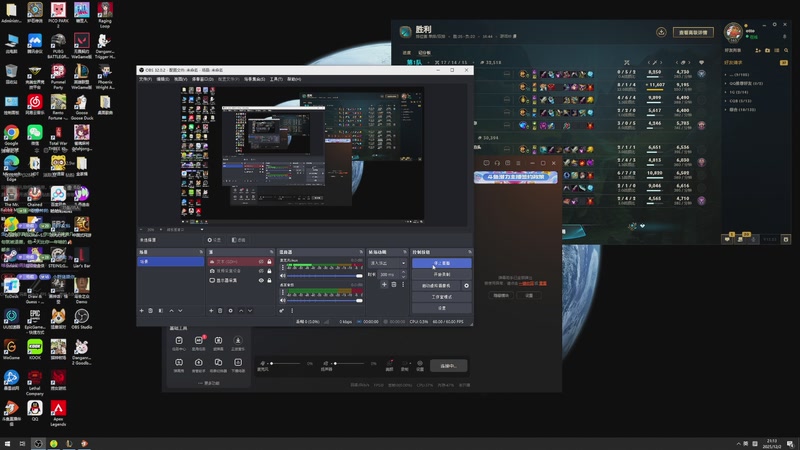Adjust Mic/Aux volume slider in OBS mixer
This screenshot has width=800, height=450.
click(x=323, y=276)
